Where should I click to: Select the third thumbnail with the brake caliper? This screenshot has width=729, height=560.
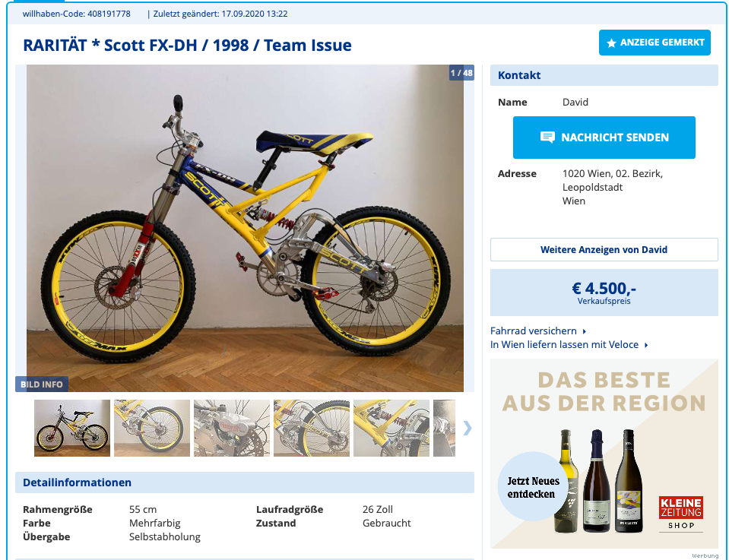tap(232, 428)
